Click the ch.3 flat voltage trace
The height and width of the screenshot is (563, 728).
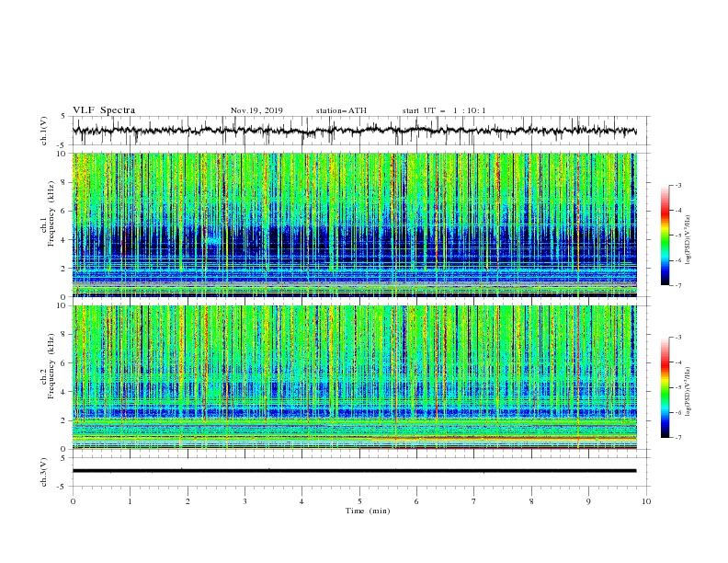(x=354, y=471)
